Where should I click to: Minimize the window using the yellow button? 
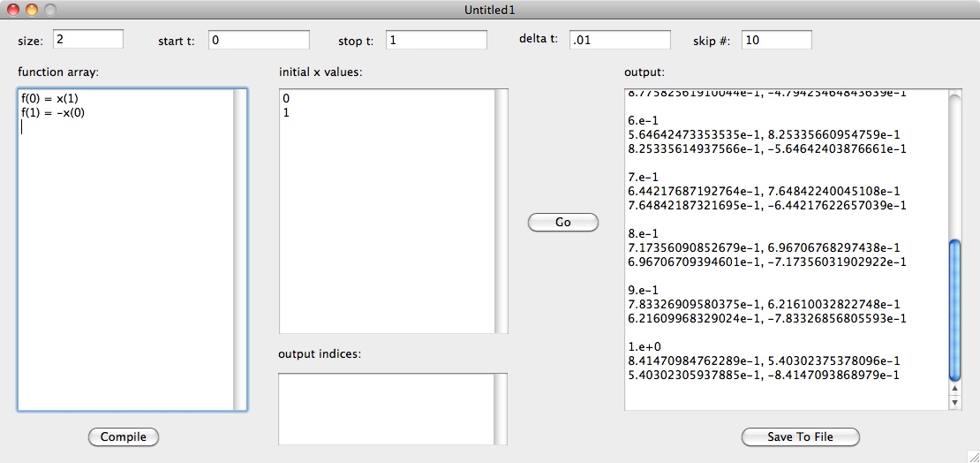point(31,10)
